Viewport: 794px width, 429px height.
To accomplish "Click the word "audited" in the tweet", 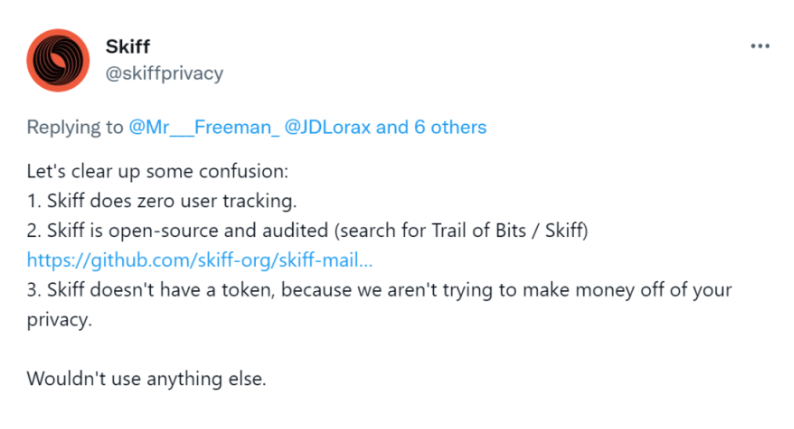I will pos(295,230).
